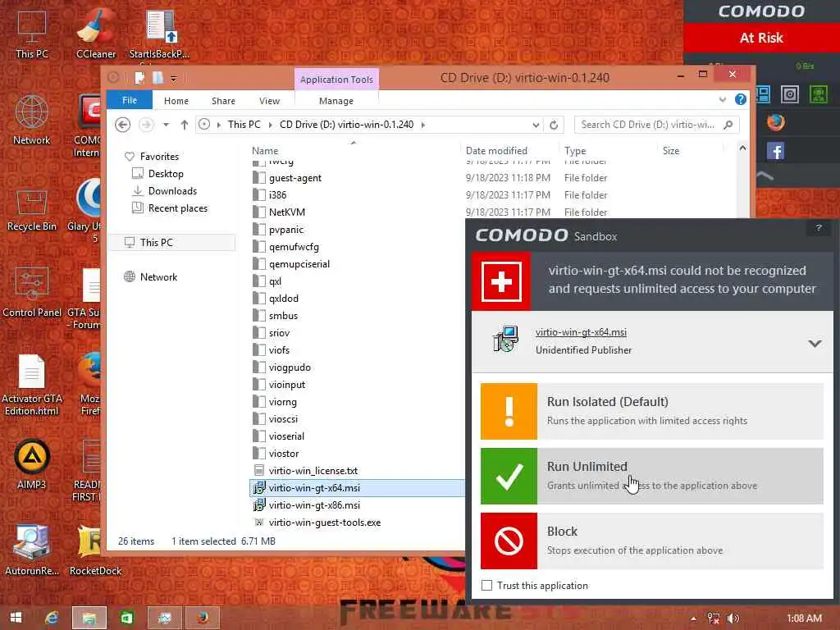
Task: Switch to the View ribbon tab
Action: point(269,101)
